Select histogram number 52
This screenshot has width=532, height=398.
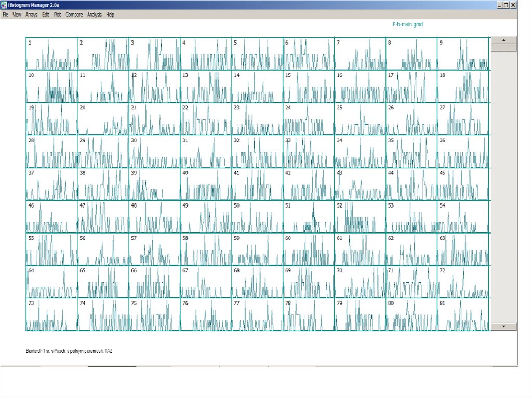click(360, 217)
